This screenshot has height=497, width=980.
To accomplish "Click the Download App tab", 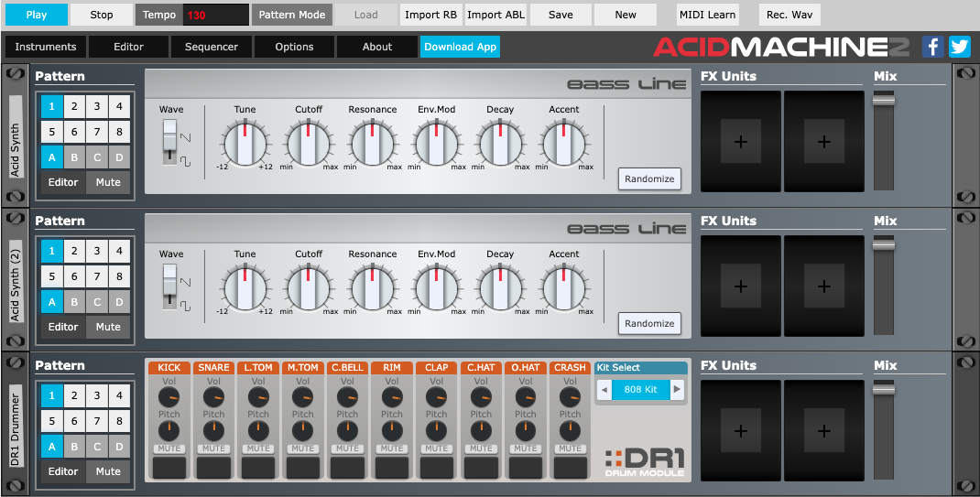I will pyautogui.click(x=460, y=47).
